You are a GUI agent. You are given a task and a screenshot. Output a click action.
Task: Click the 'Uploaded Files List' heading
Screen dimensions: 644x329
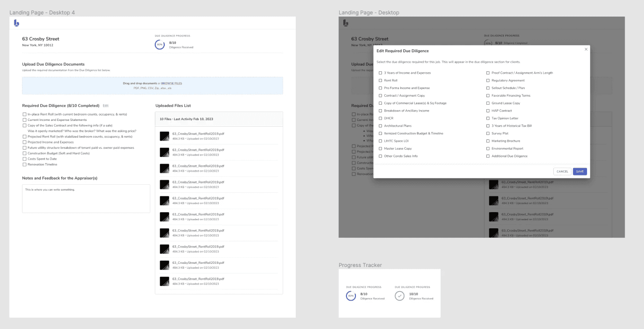pos(173,106)
